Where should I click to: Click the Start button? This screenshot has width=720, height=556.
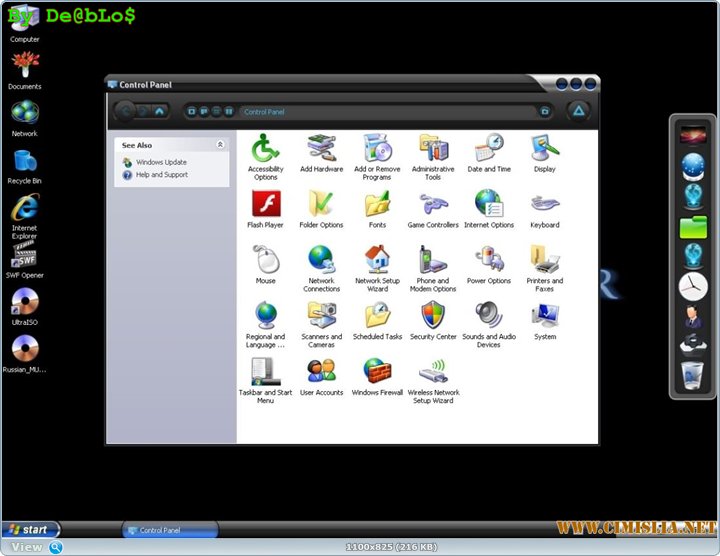(x=30, y=529)
